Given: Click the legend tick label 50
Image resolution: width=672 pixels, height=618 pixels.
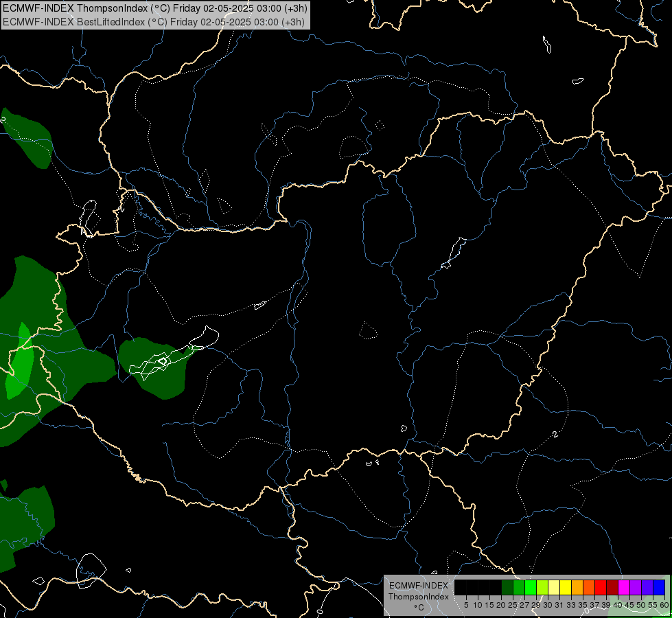Looking at the screenshot, I should click(x=641, y=605).
